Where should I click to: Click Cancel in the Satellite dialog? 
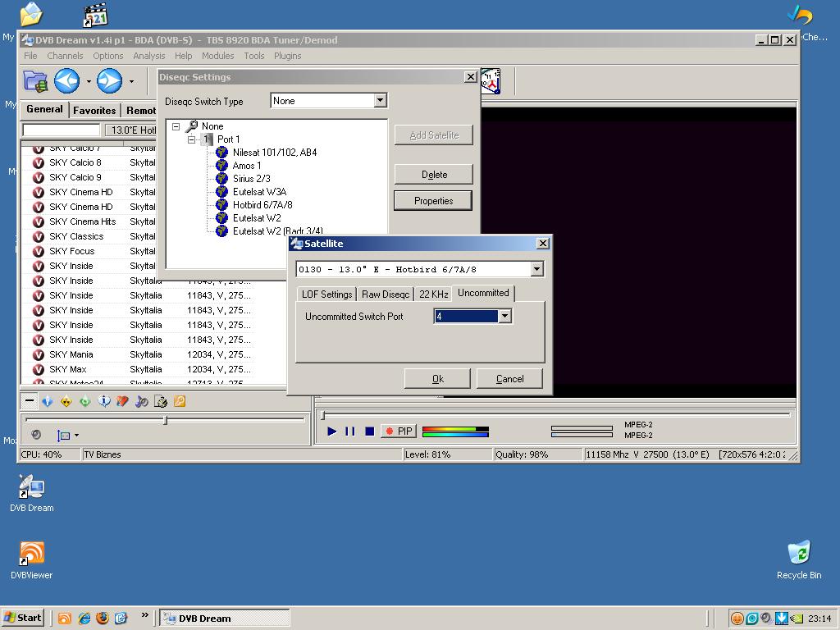click(509, 379)
